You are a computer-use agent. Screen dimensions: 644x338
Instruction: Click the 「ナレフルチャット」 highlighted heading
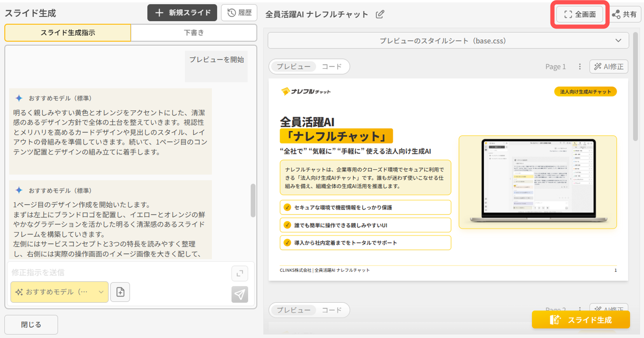pyautogui.click(x=336, y=136)
